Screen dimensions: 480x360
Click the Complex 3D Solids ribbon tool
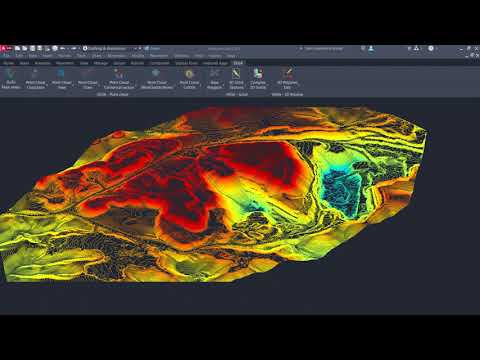coord(258,79)
